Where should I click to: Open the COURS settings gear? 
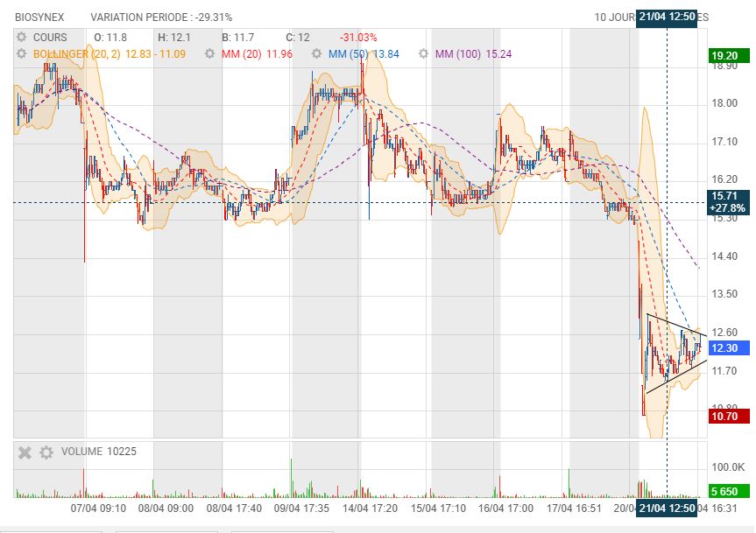(x=21, y=37)
